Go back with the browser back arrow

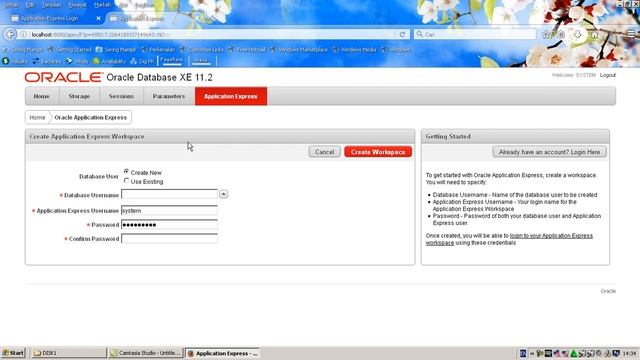(x=10, y=34)
